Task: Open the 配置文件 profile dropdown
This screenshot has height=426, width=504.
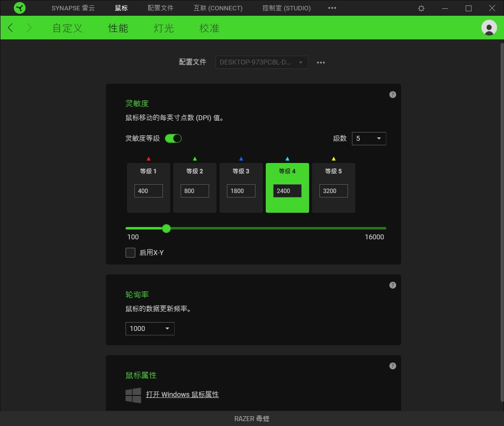Action: coord(261,63)
